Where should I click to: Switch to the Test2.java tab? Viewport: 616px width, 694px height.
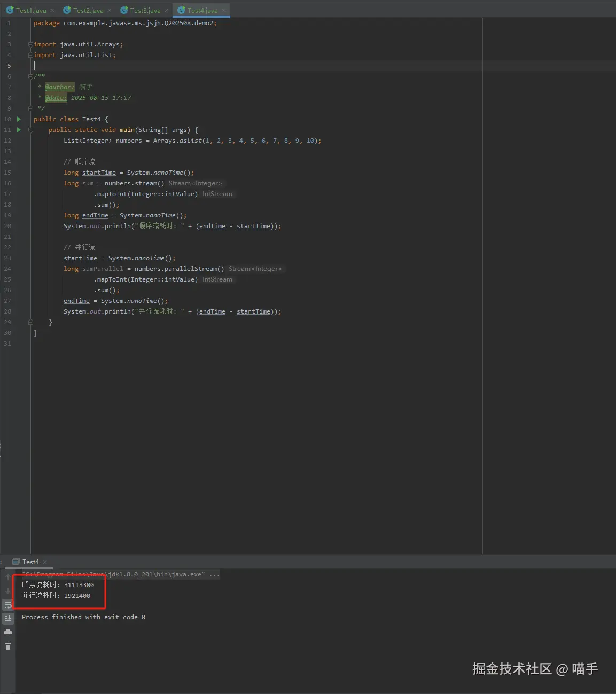tap(88, 10)
